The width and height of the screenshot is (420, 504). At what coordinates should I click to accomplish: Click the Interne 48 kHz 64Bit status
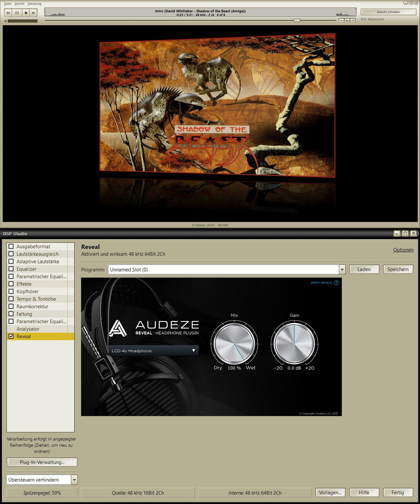[x=255, y=493]
